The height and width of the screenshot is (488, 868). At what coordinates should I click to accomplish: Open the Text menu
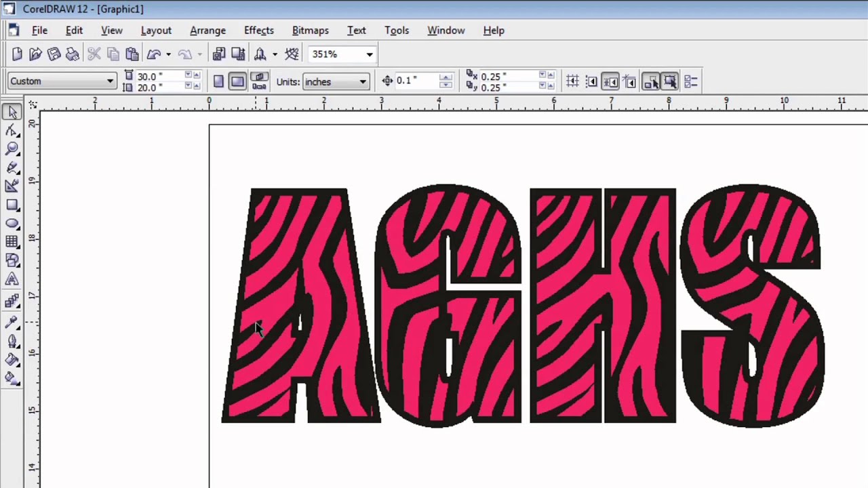357,30
